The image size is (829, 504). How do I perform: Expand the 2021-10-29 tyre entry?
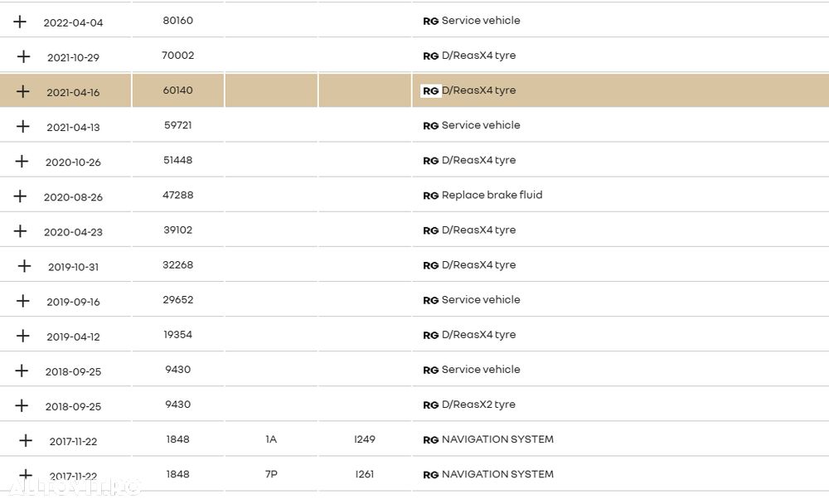tap(23, 56)
